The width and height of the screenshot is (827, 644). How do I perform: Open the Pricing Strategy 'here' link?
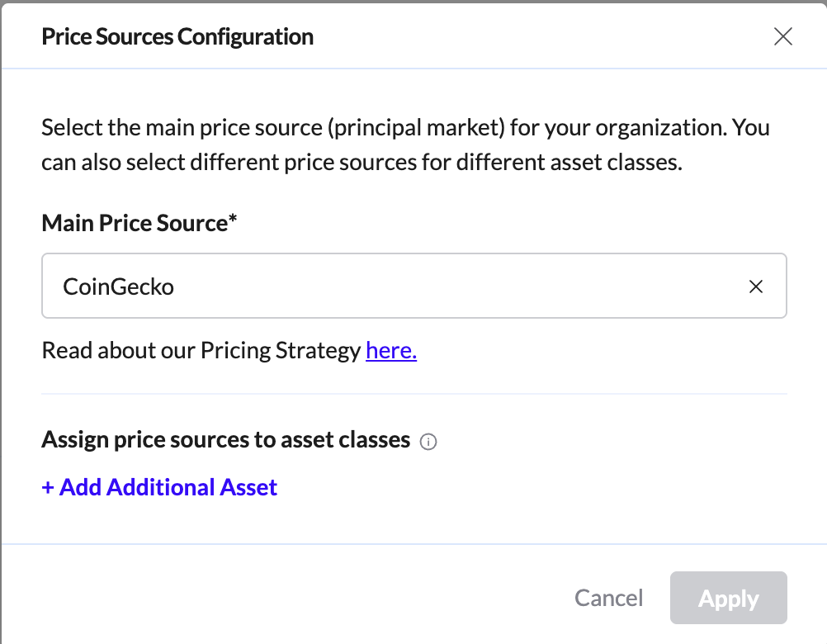click(x=391, y=350)
